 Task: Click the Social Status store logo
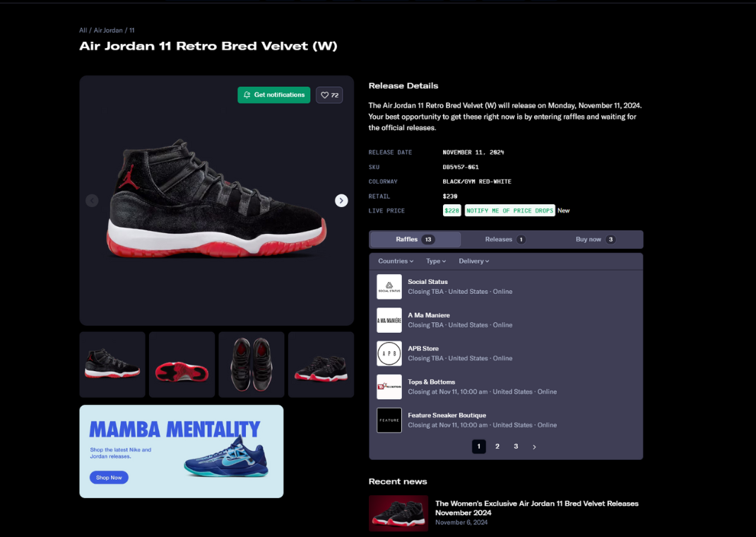(x=389, y=287)
